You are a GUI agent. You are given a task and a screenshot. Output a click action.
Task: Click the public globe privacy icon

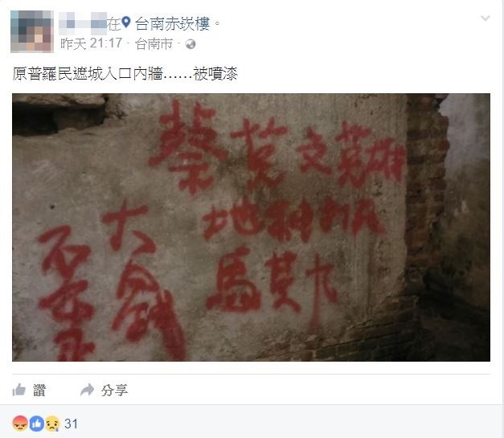click(191, 44)
